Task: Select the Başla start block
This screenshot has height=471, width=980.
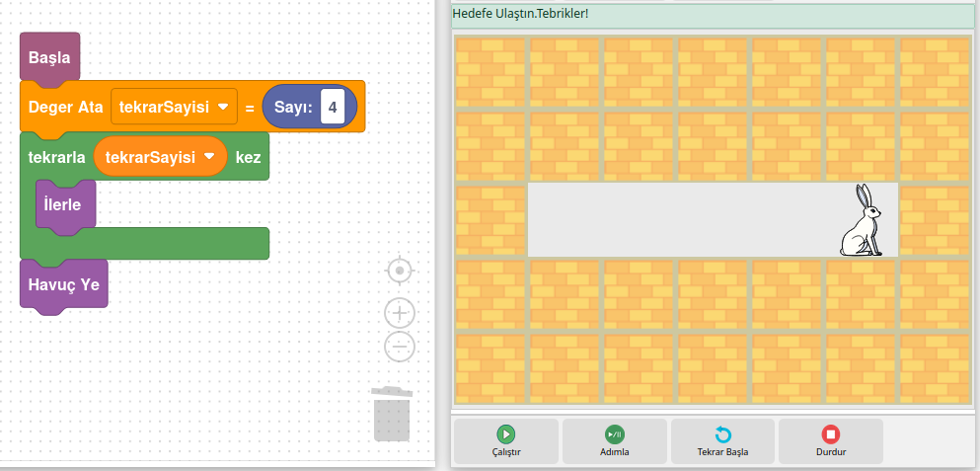Action: [x=49, y=58]
